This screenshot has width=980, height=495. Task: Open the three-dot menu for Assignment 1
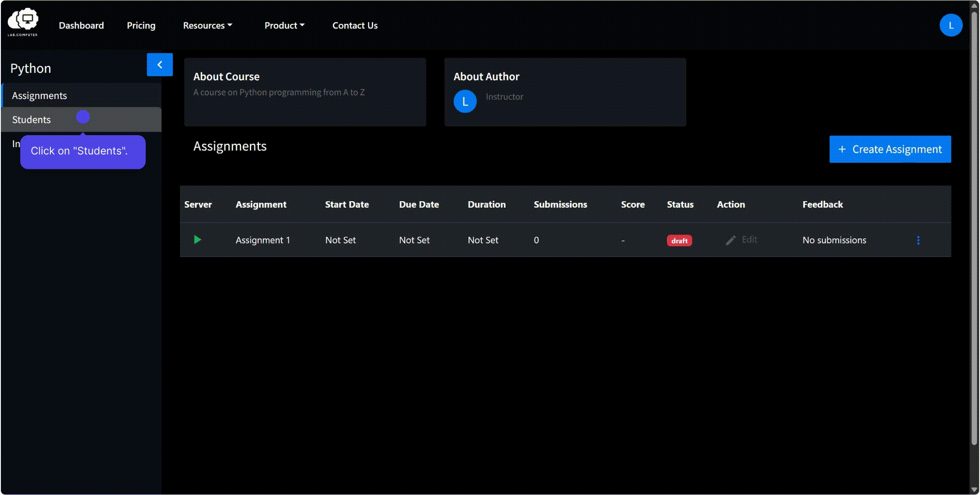coord(918,240)
